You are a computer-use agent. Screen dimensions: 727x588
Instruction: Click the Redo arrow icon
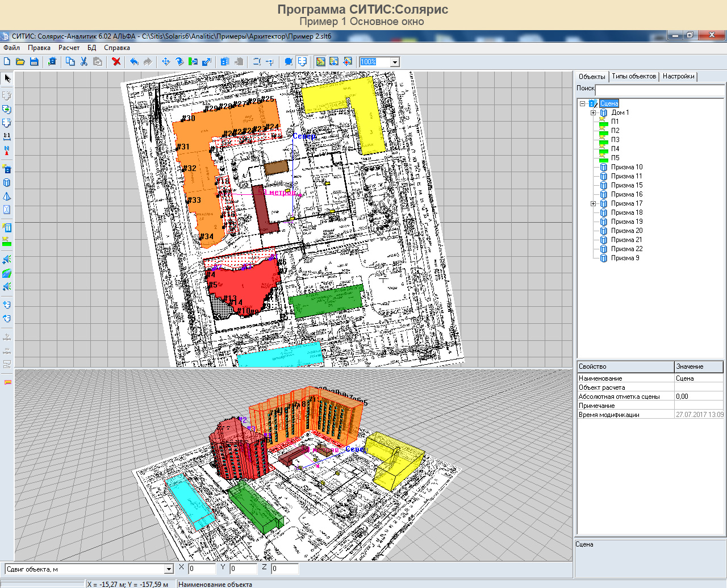click(x=148, y=61)
